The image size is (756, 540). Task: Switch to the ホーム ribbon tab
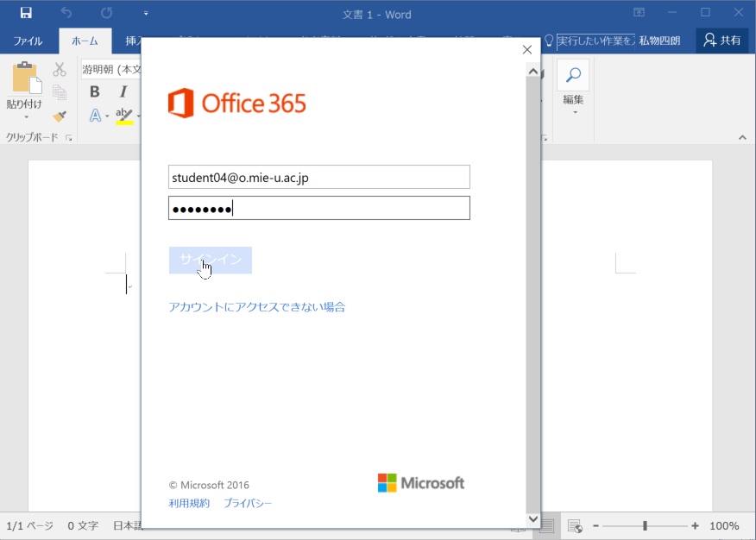tap(85, 41)
